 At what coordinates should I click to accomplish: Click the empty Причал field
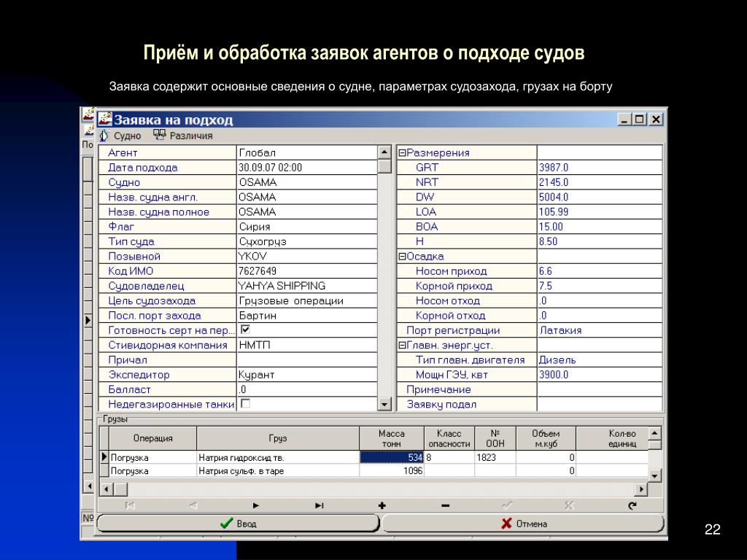307,359
